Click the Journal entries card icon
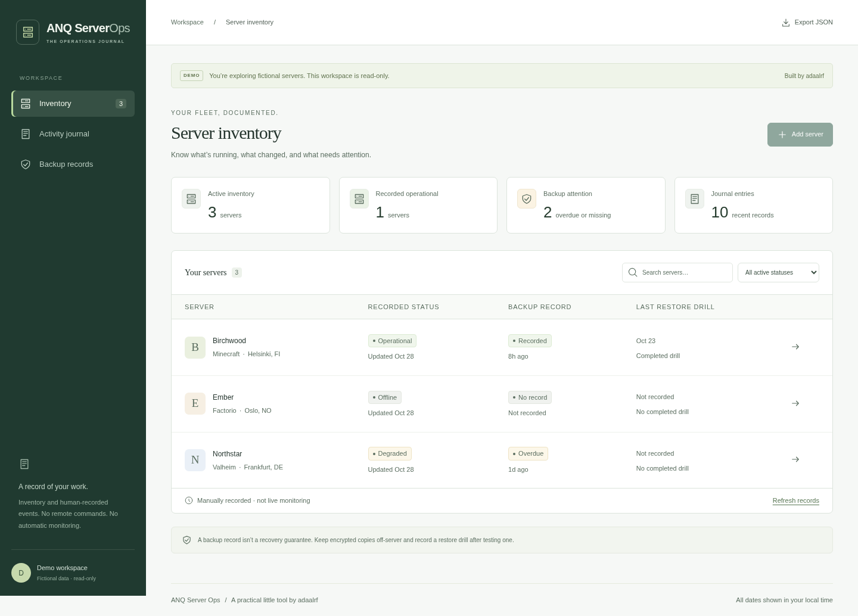Image resolution: width=858 pixels, height=616 pixels. 695,199
